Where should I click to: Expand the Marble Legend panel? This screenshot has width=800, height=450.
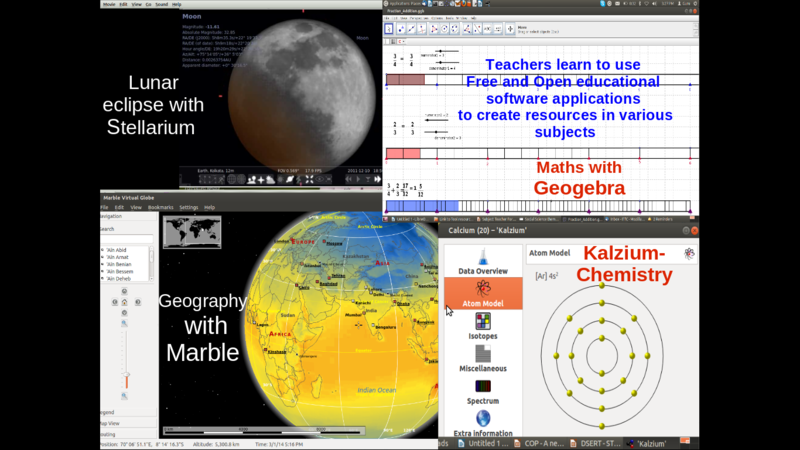pyautogui.click(x=129, y=412)
